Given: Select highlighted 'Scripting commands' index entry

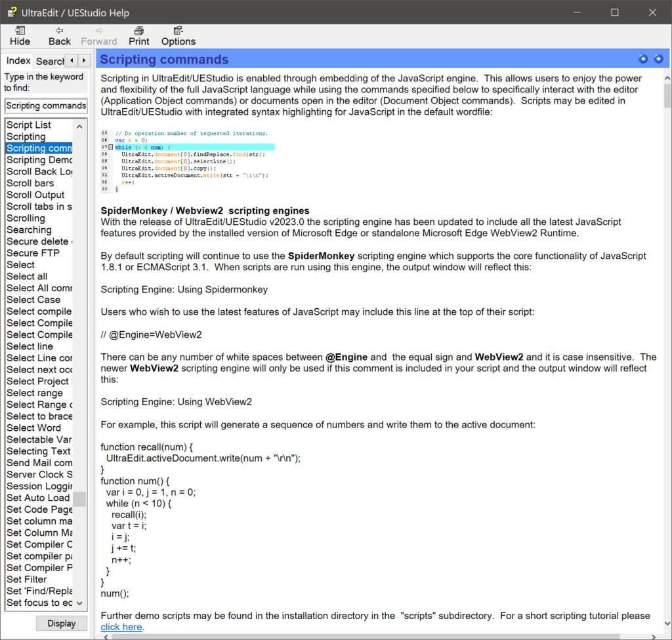Looking at the screenshot, I should (x=39, y=148).
